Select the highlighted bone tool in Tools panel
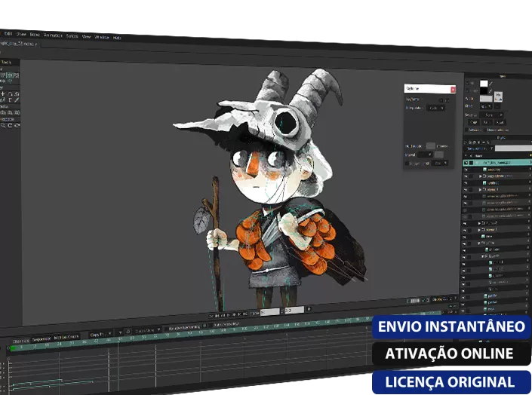The image size is (532, 395). pos(10,75)
